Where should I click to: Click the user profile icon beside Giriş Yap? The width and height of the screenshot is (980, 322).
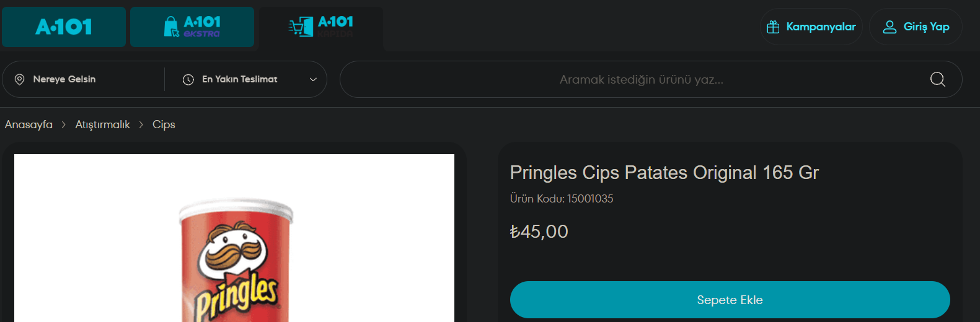pos(890,27)
